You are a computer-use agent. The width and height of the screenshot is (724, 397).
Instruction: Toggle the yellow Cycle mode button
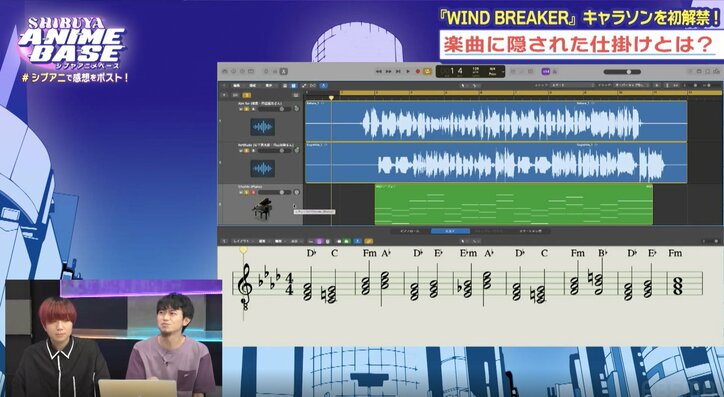tap(428, 72)
